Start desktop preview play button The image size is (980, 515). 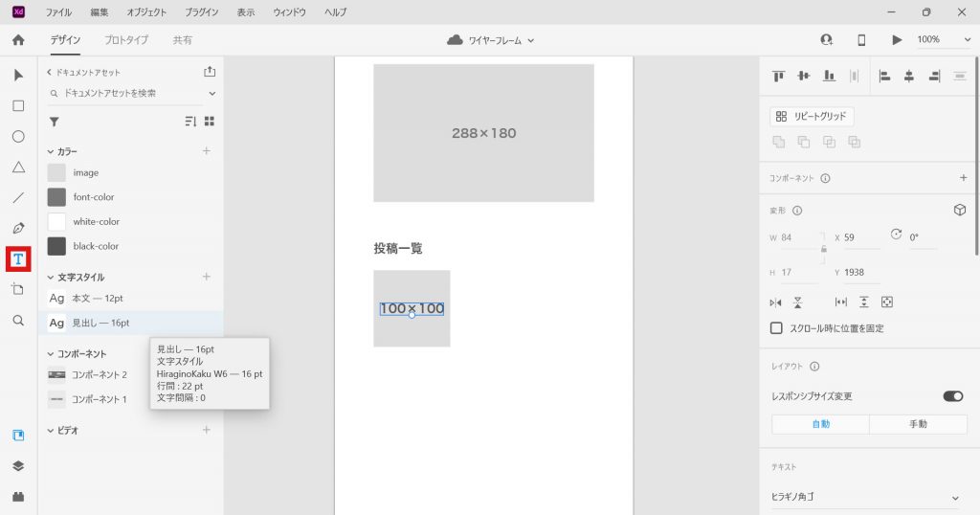point(897,40)
